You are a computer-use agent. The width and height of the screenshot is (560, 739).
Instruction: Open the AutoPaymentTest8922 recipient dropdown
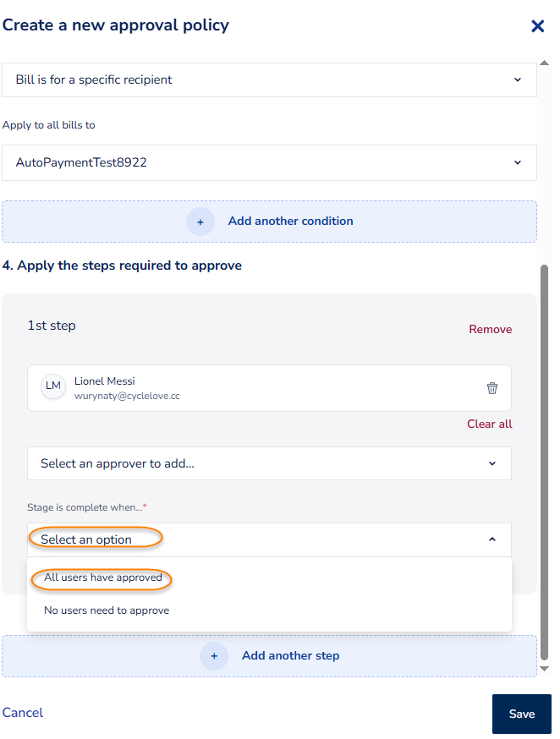[269, 162]
